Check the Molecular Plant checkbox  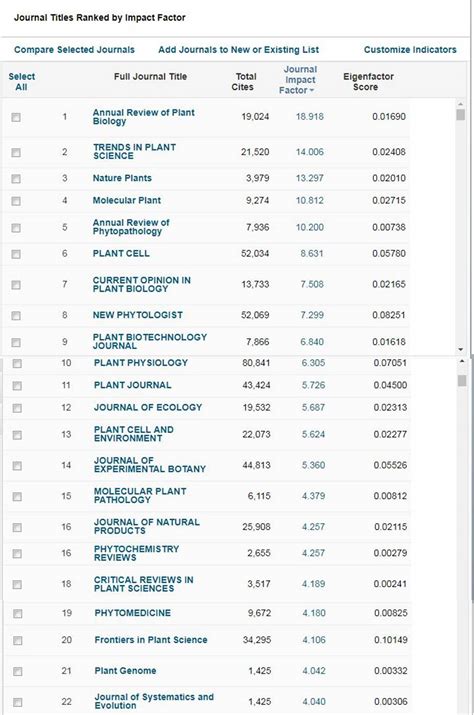click(16, 201)
